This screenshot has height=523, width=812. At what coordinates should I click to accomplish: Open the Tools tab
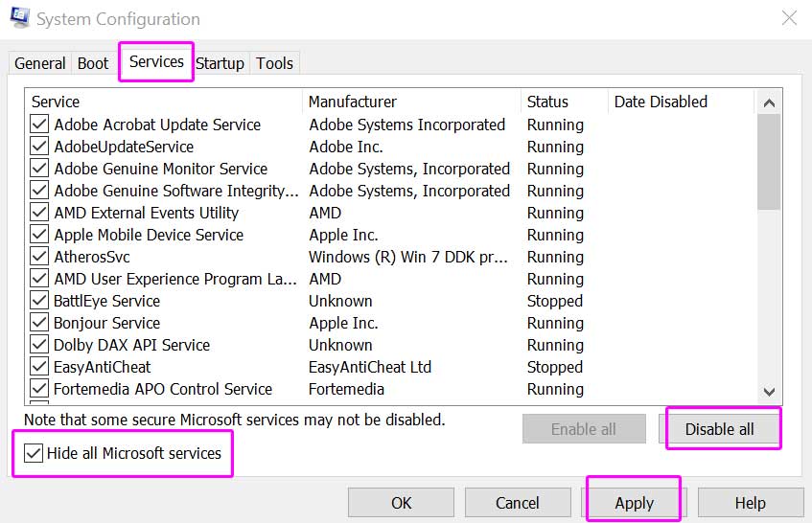point(274,63)
